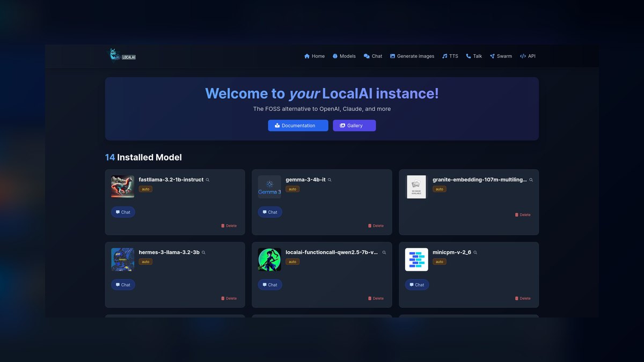Viewport: 644px width, 362px height.
Task: Click the granite-embedding-107m-multiling model name
Action: (480, 180)
